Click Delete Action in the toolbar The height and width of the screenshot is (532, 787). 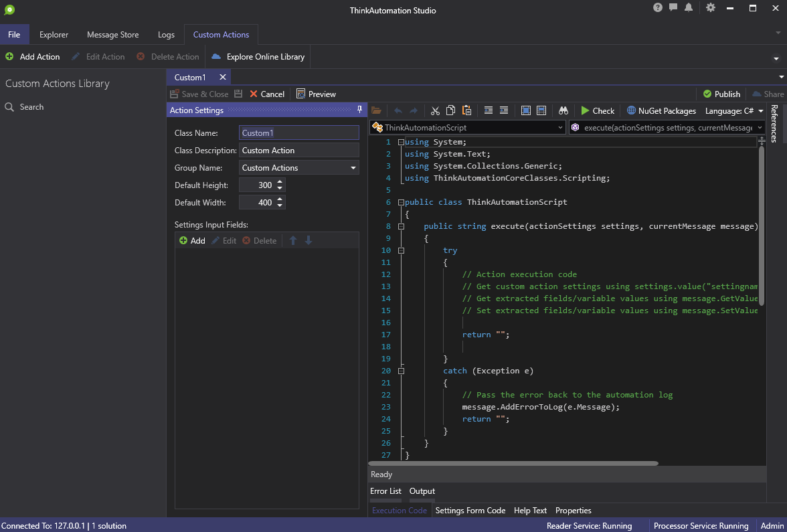click(x=168, y=57)
